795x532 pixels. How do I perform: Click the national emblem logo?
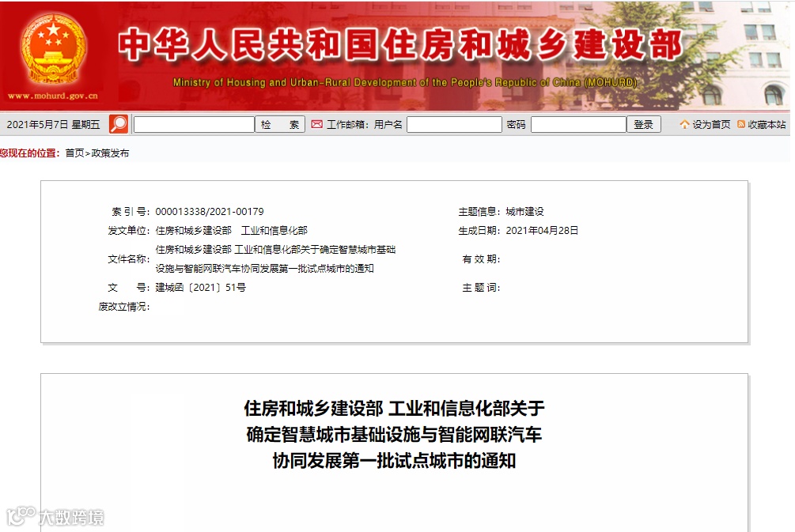pos(53,49)
